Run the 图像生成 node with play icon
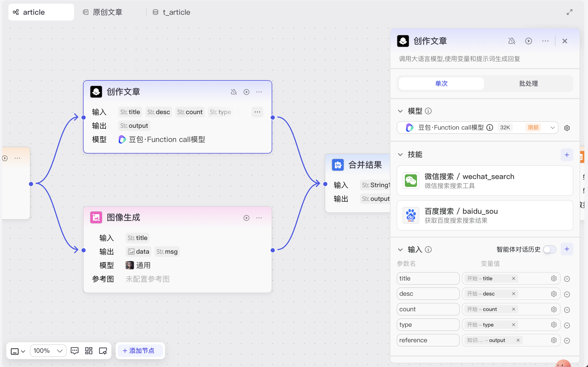Image resolution: width=588 pixels, height=367 pixels. [x=246, y=218]
